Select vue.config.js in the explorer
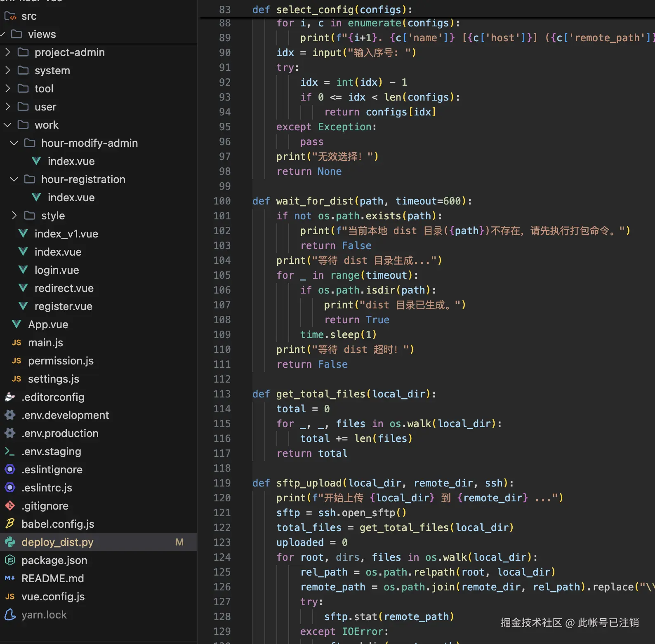Image resolution: width=655 pixels, height=644 pixels. (53, 597)
